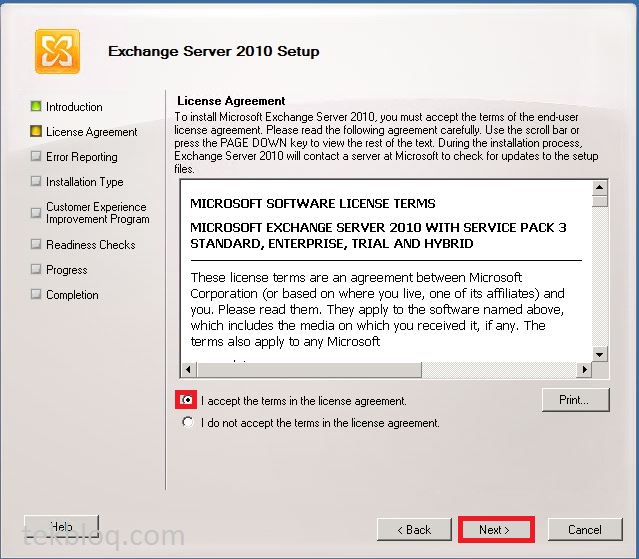Click the License Agreement step label

coord(92,132)
